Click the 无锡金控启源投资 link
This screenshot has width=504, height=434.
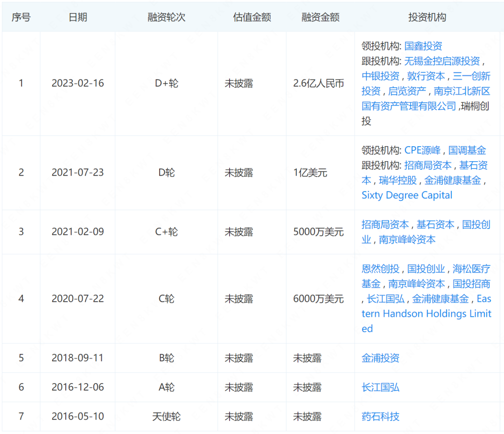[x=442, y=61]
